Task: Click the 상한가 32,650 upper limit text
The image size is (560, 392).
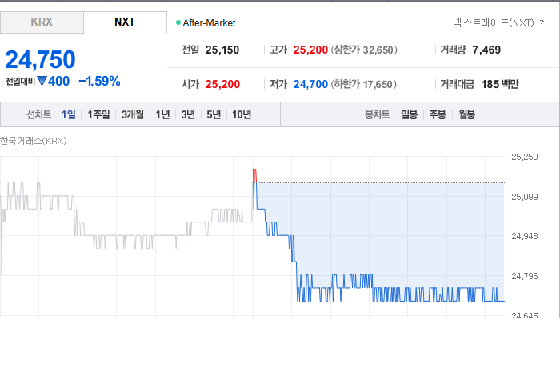Action: [x=364, y=50]
